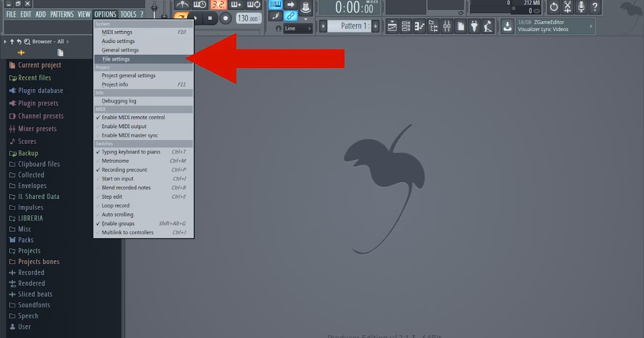Select File settings from the Options menu
The image size is (644, 338).
click(x=118, y=59)
